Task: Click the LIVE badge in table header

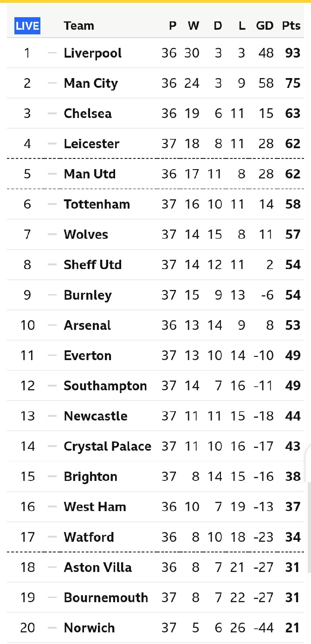Action: coord(27,26)
